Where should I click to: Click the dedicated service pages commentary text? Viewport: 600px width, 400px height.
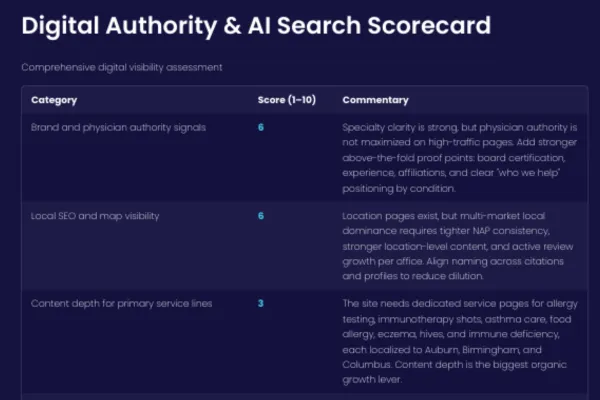[460, 341]
